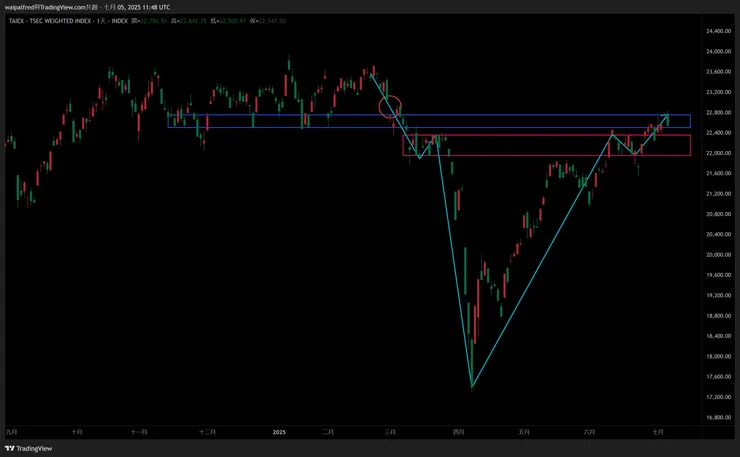Click the 19,600.00 price axis label
The width and height of the screenshot is (740, 457).
718,275
